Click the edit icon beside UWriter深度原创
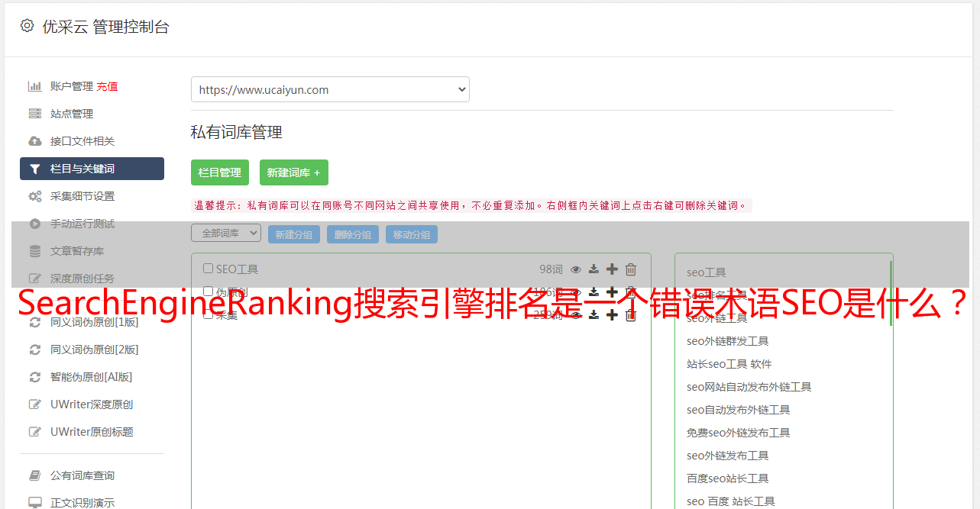This screenshot has height=509, width=980. pyautogui.click(x=35, y=404)
